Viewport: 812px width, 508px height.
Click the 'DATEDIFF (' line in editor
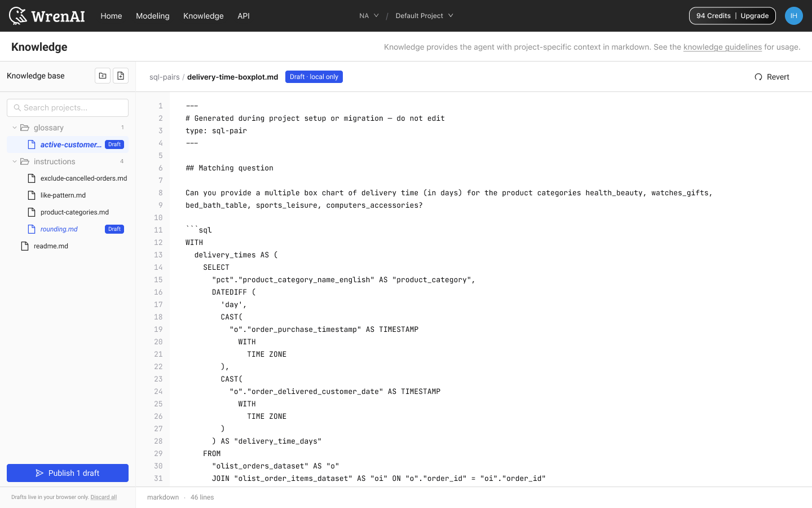pyautogui.click(x=234, y=292)
